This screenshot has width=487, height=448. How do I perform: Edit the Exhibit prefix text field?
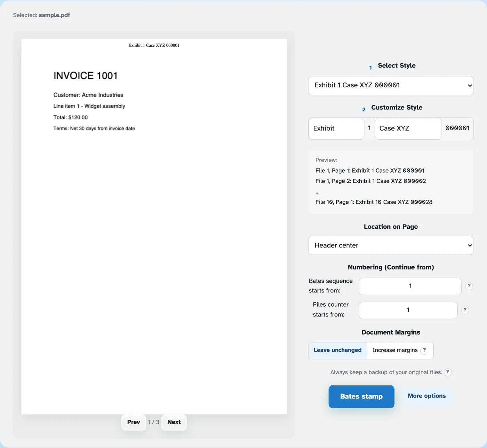336,128
